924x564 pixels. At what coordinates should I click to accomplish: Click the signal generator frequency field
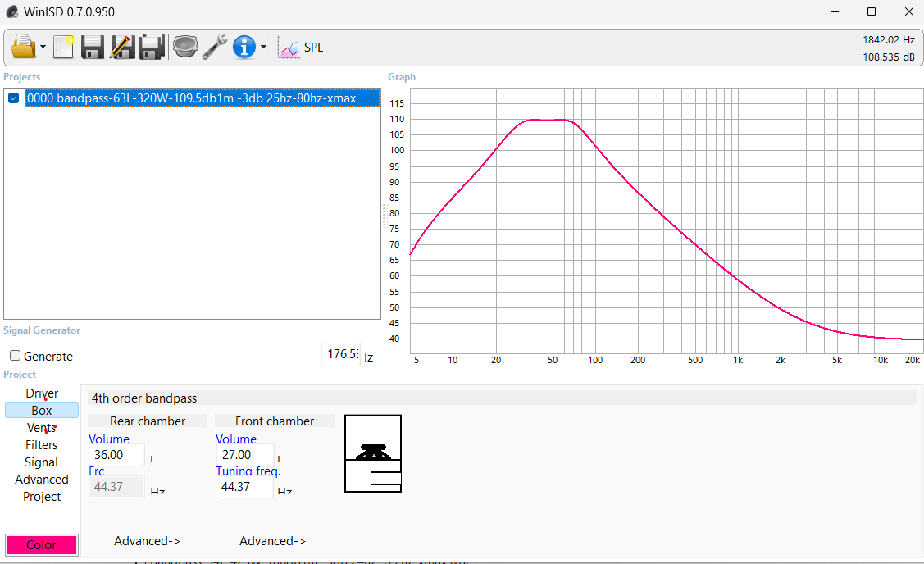tap(340, 354)
